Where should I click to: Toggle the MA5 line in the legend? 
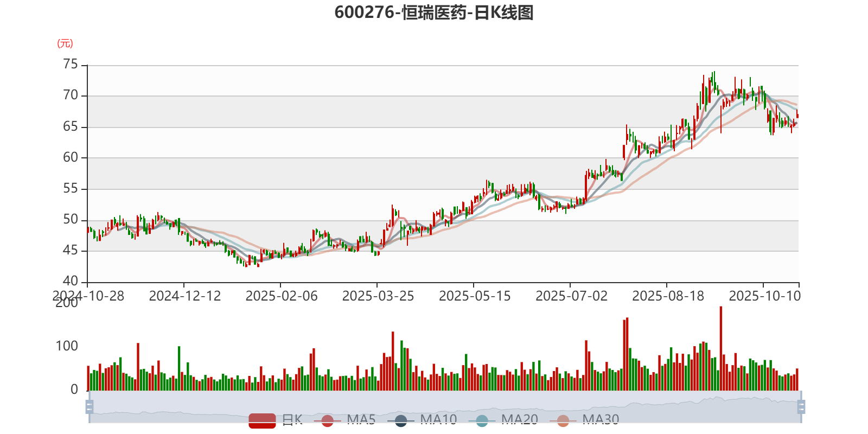click(344, 420)
